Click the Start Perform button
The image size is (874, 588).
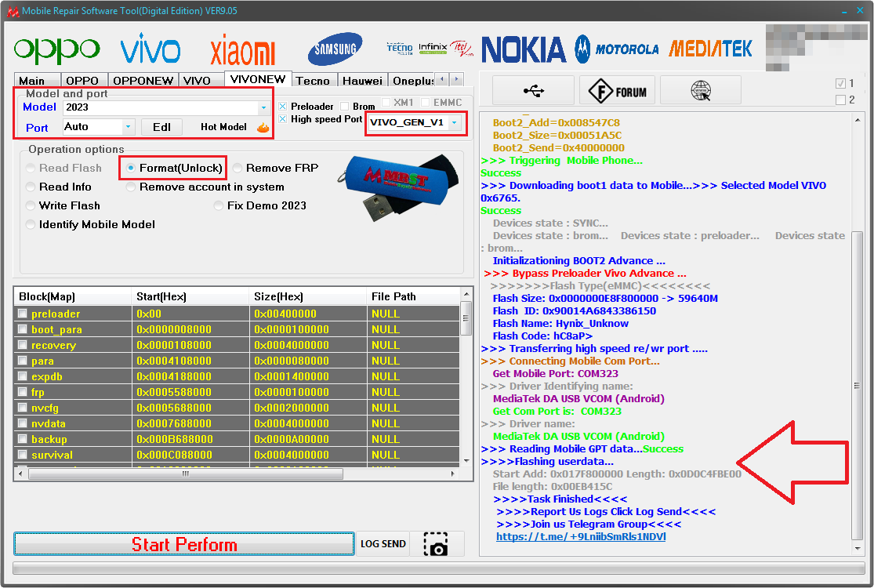[184, 544]
